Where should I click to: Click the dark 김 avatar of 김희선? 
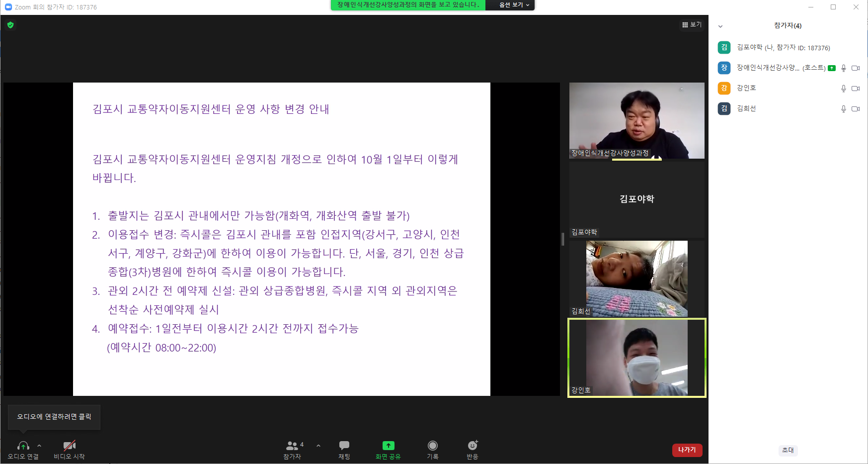[x=724, y=108]
